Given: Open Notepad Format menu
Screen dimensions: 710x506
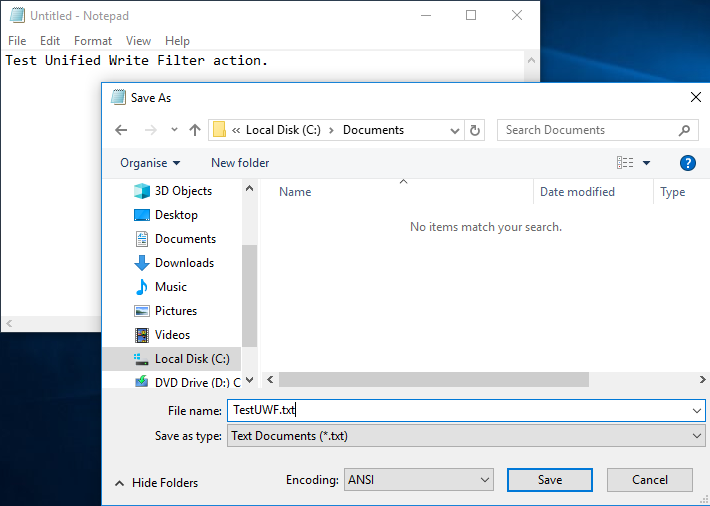Looking at the screenshot, I should (x=93, y=41).
